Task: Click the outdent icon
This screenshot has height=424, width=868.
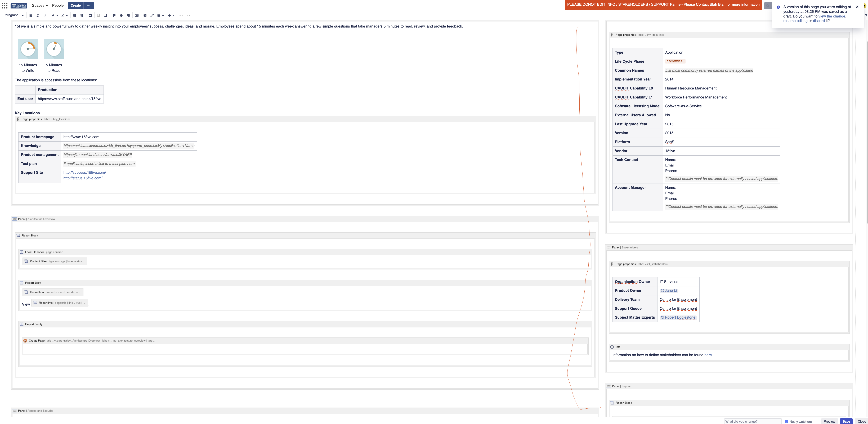Action: [99, 16]
